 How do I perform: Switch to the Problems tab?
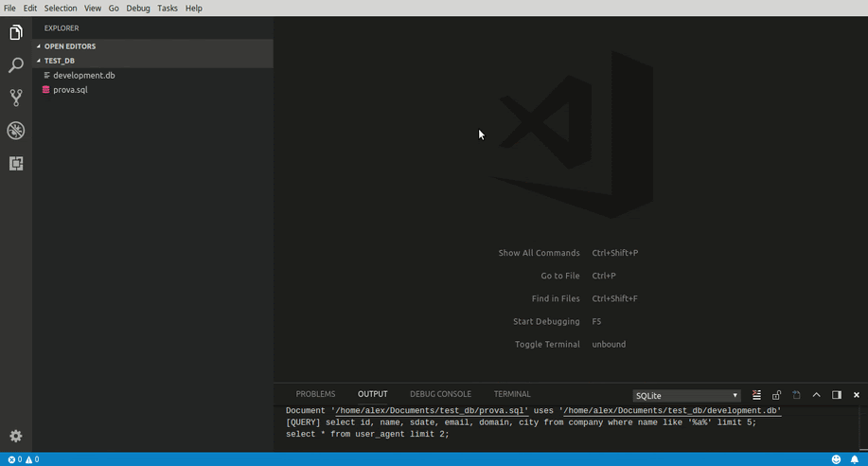315,394
